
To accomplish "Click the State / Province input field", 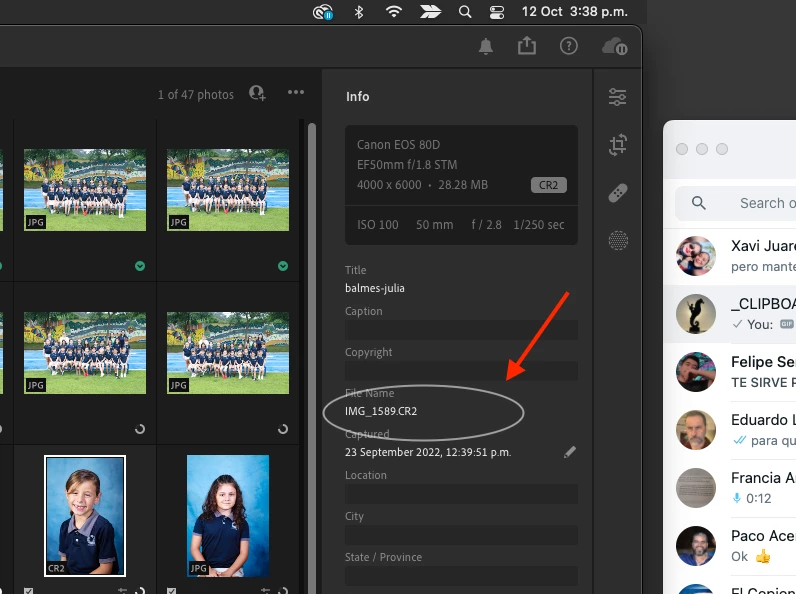I will point(461,576).
